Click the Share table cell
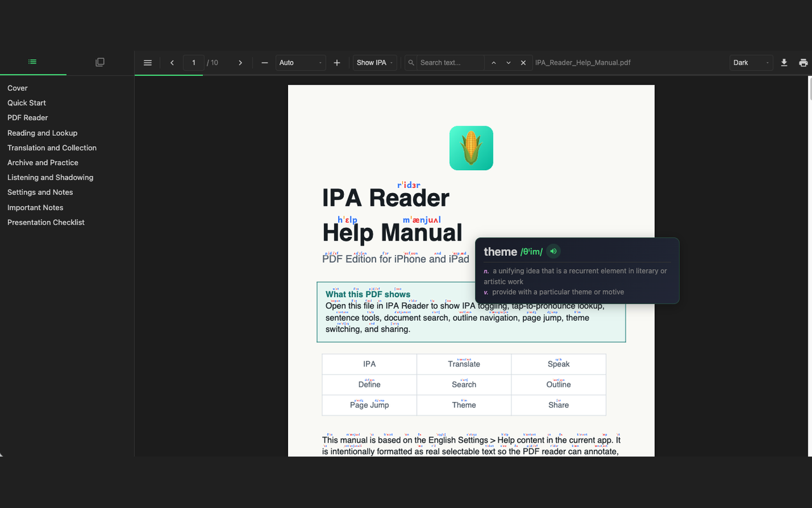 tap(558, 405)
